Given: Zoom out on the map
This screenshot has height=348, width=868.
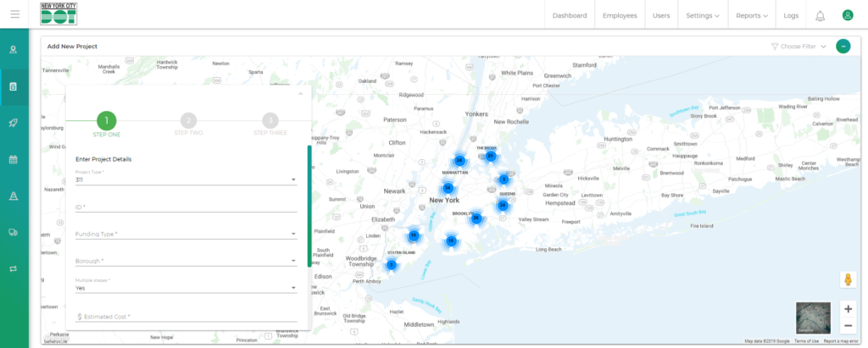Looking at the screenshot, I should 848,326.
